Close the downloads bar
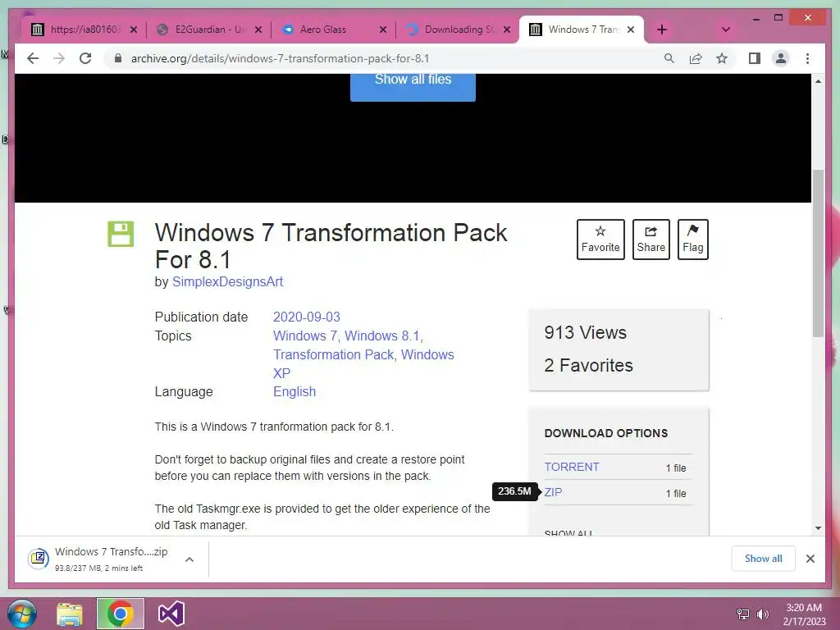 tap(810, 559)
